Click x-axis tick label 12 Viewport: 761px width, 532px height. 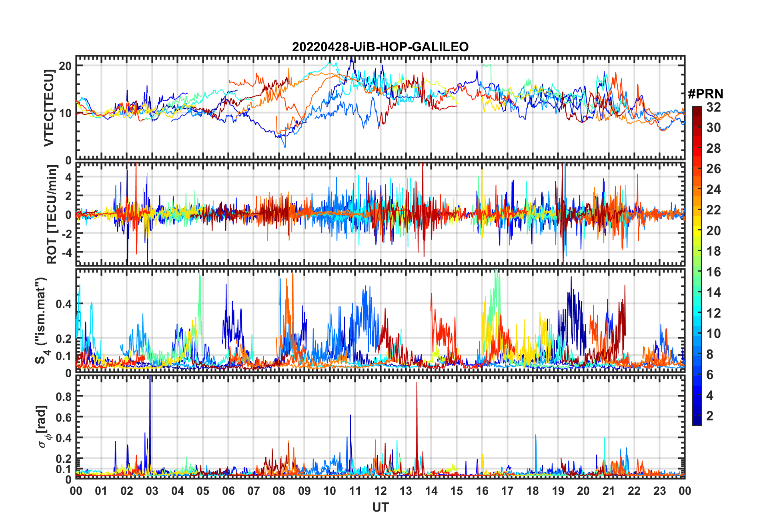[380, 491]
